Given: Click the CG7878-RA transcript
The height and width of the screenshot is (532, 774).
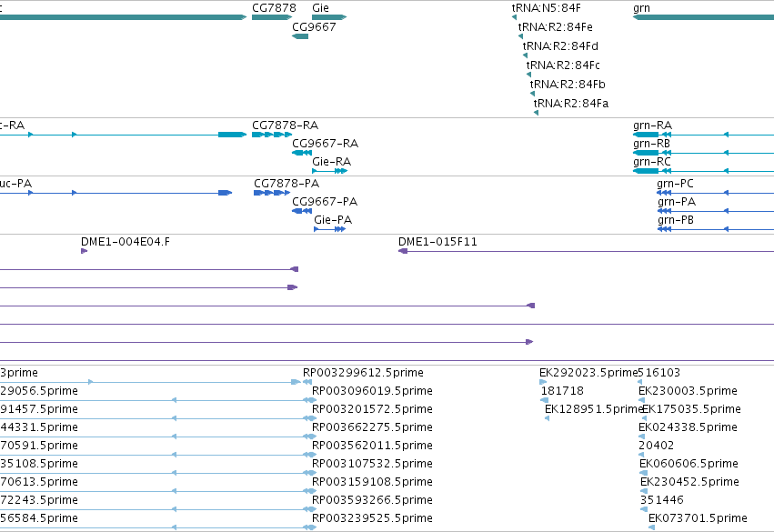Looking at the screenshot, I should click(272, 135).
